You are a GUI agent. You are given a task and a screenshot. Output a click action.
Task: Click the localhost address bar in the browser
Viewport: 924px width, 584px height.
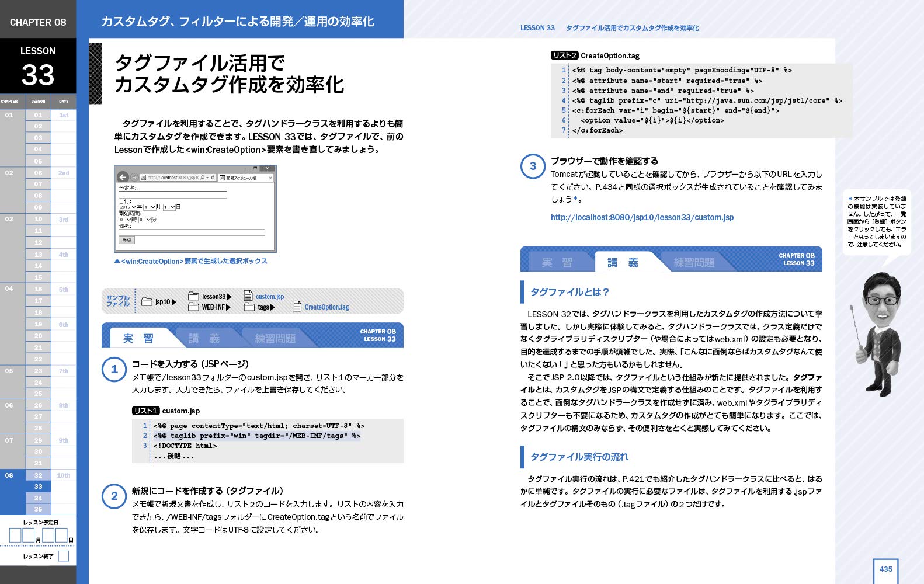(x=178, y=177)
